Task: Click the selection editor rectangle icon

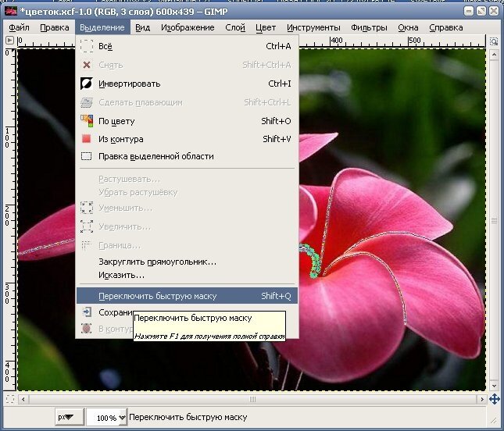Action: click(x=87, y=156)
